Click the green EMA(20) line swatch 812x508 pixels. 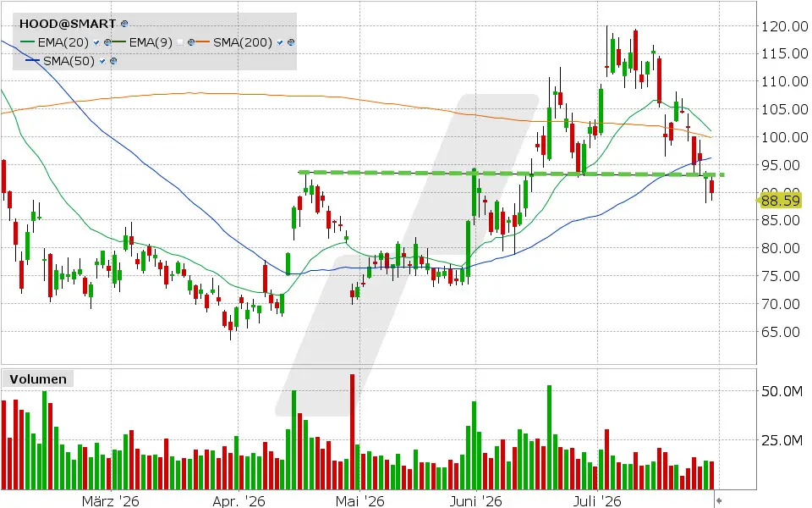(x=27, y=41)
